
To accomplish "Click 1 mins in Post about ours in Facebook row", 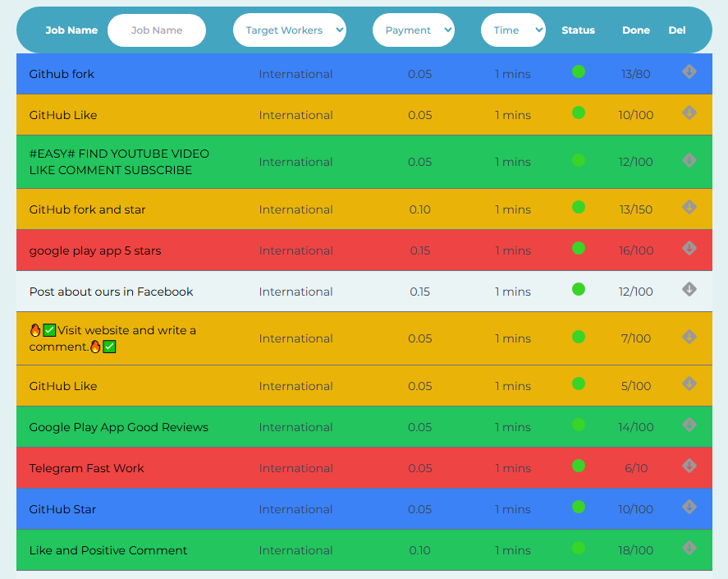I will tap(513, 292).
